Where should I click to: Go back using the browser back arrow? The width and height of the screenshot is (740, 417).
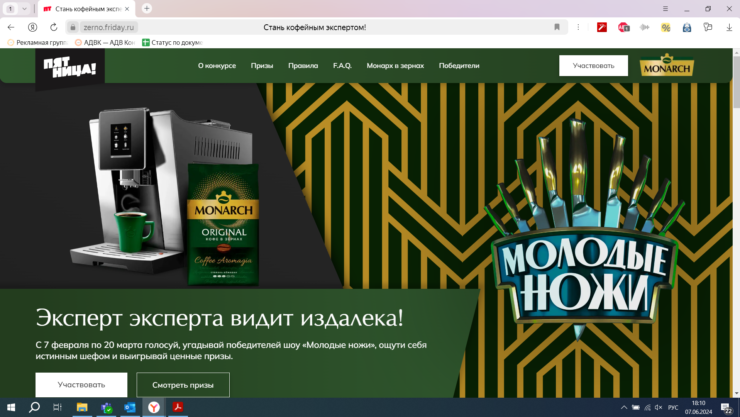(x=11, y=27)
